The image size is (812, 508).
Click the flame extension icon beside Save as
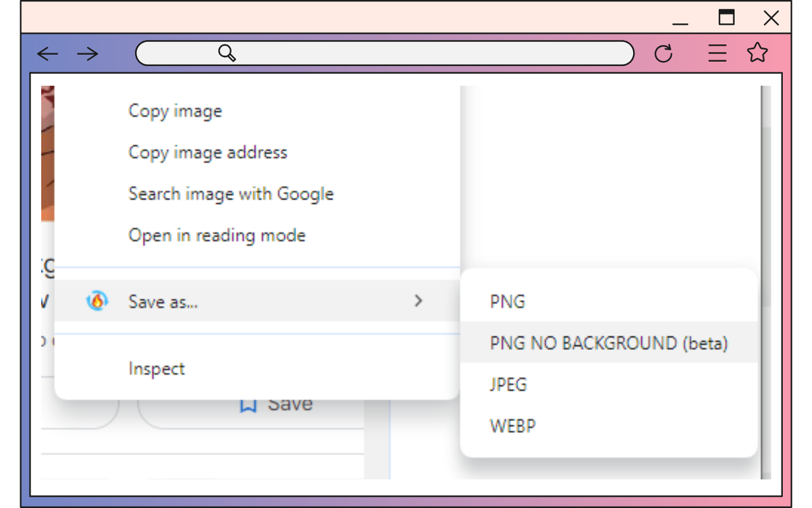click(96, 302)
